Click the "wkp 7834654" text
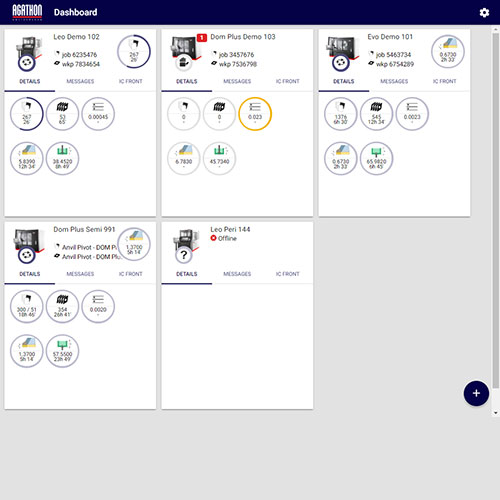This screenshot has height=500, width=500. (x=81, y=64)
